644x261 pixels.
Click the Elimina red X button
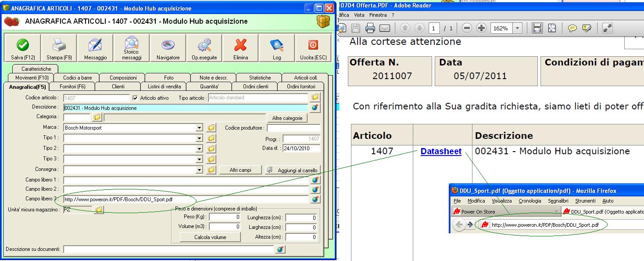(240, 48)
